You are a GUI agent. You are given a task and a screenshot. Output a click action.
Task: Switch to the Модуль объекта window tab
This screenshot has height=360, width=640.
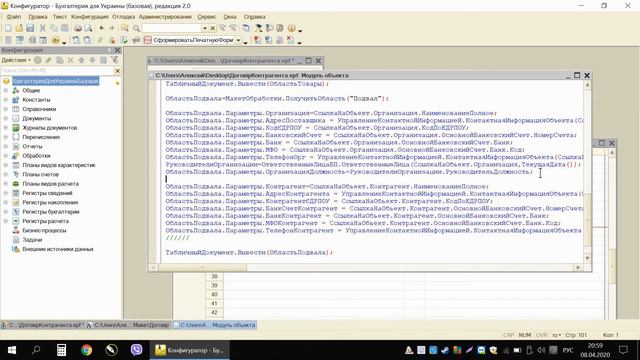point(214,325)
